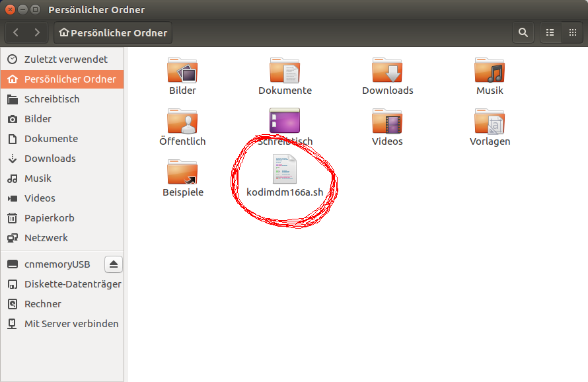Open Dokumente from the sidebar
Image resolution: width=588 pixels, height=382 pixels.
62,139
